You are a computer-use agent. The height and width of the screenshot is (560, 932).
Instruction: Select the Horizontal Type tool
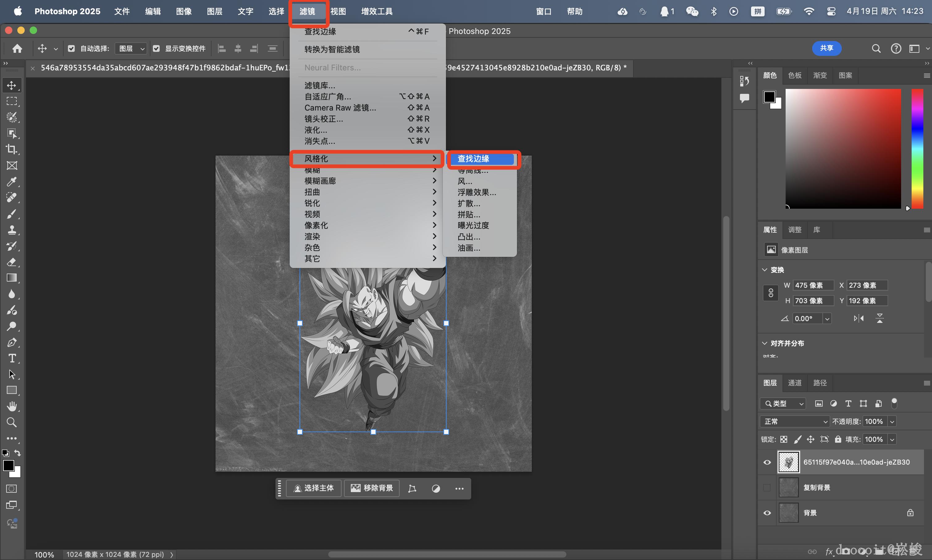(x=12, y=358)
